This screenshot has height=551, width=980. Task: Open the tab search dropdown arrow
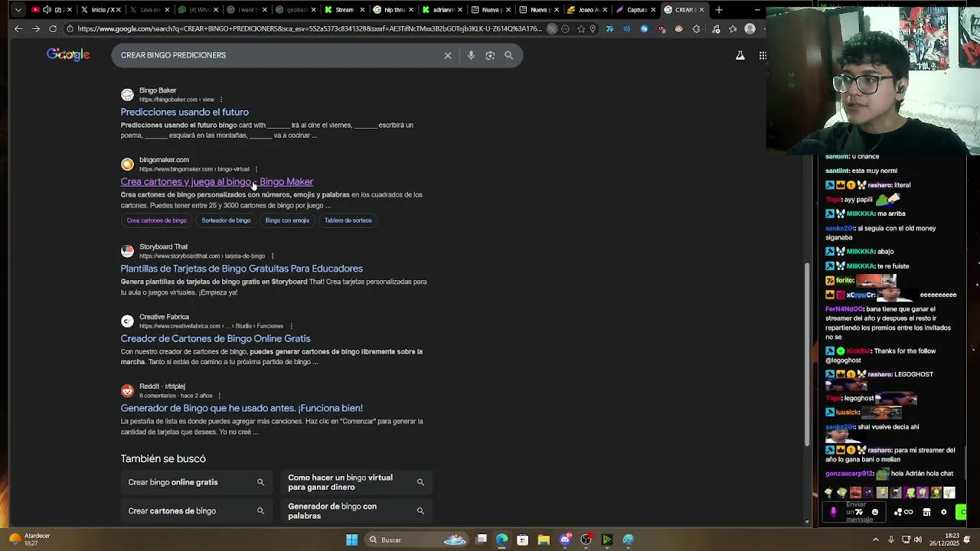pyautogui.click(x=18, y=10)
